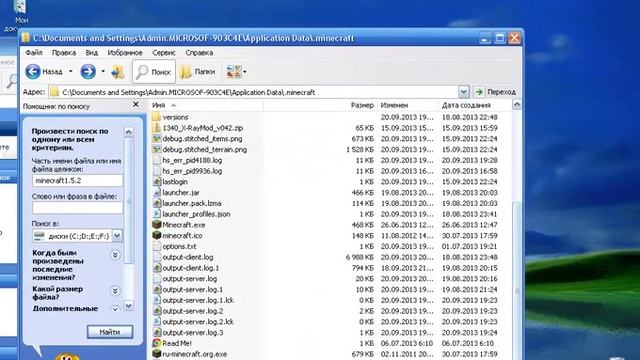
Task: Select minecraft.ico block icon
Action: (156, 236)
